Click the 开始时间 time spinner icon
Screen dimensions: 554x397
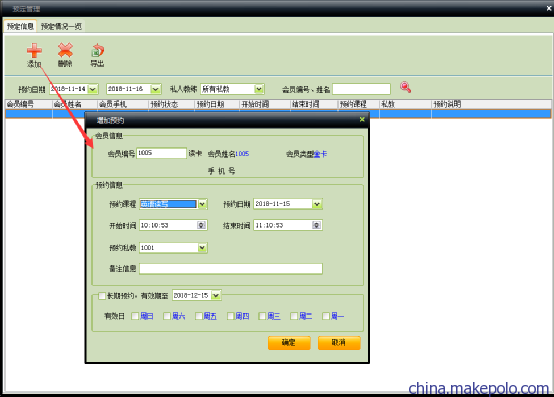pos(201,225)
